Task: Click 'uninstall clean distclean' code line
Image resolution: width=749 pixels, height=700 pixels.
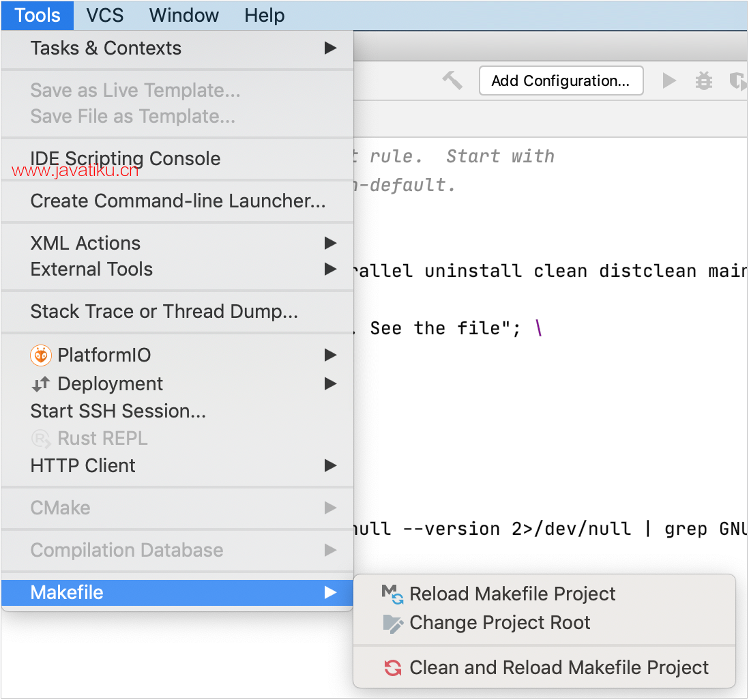Action: coord(560,271)
